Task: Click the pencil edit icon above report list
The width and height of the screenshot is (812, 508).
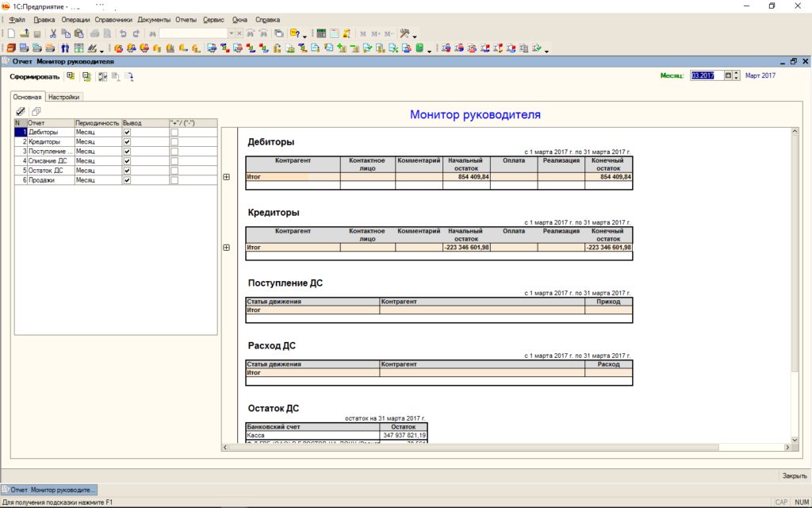Action: coord(21,111)
